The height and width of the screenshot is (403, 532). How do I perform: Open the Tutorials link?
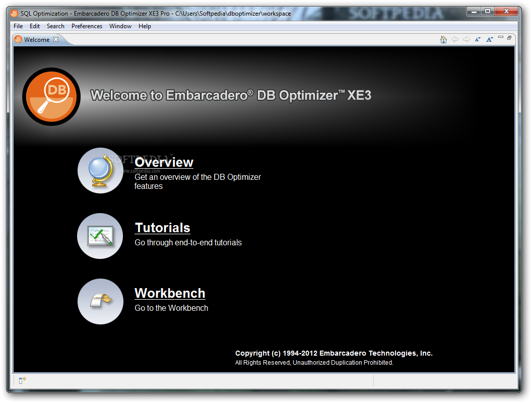pos(163,228)
